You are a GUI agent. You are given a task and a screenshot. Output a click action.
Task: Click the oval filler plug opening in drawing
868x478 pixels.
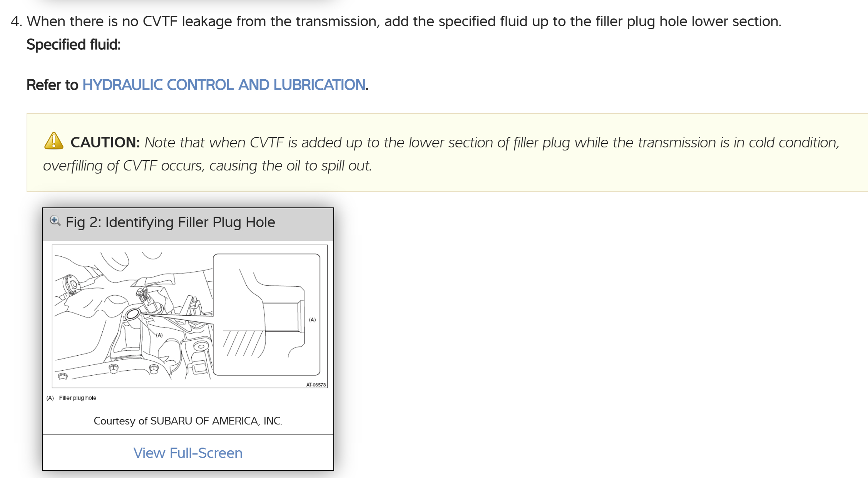click(132, 314)
